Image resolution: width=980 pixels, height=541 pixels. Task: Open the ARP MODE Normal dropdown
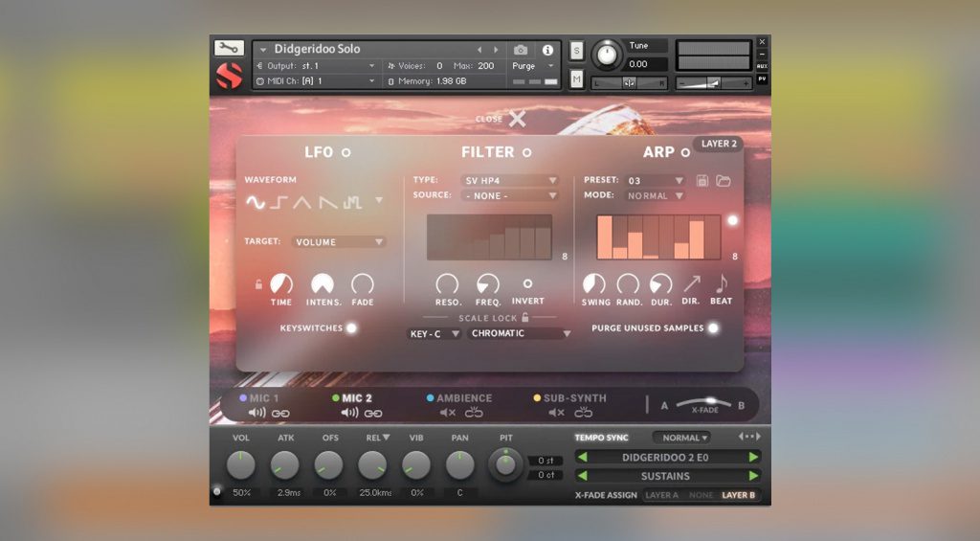pyautogui.click(x=656, y=195)
